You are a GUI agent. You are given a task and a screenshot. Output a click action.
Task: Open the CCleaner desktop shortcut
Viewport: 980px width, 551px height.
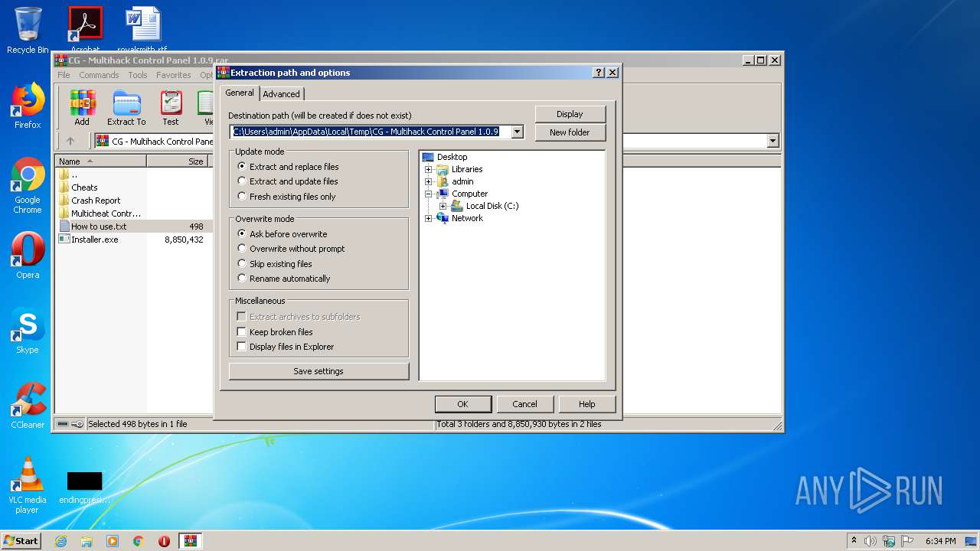pyautogui.click(x=28, y=406)
